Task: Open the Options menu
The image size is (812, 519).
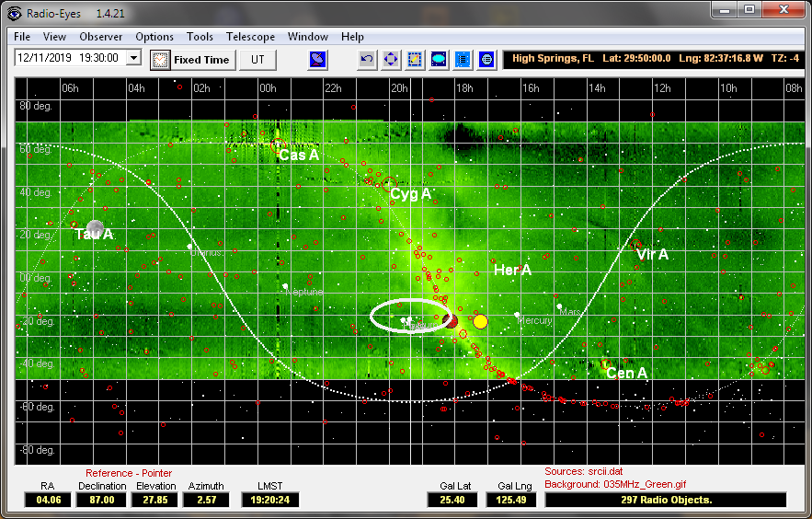Action: pyautogui.click(x=154, y=37)
